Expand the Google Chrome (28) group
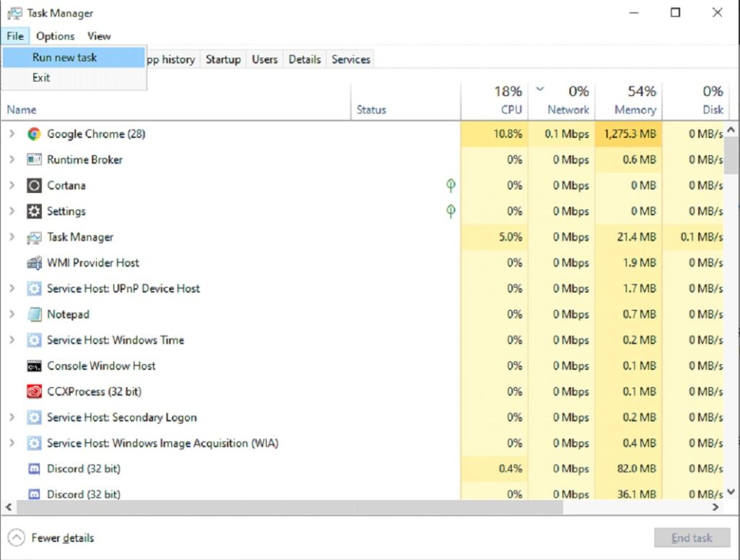The width and height of the screenshot is (740, 560). [x=12, y=134]
